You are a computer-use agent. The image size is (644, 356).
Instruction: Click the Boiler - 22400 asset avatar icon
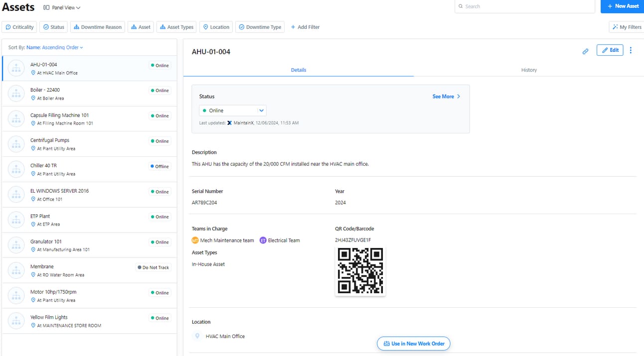[16, 94]
